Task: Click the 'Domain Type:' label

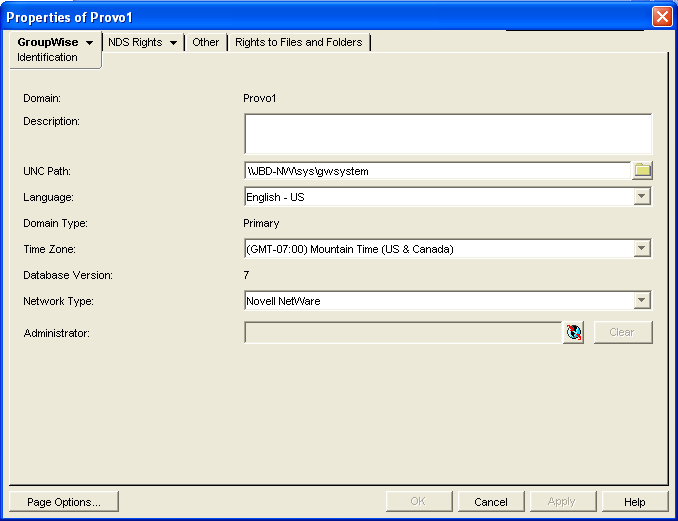Action: pos(55,223)
